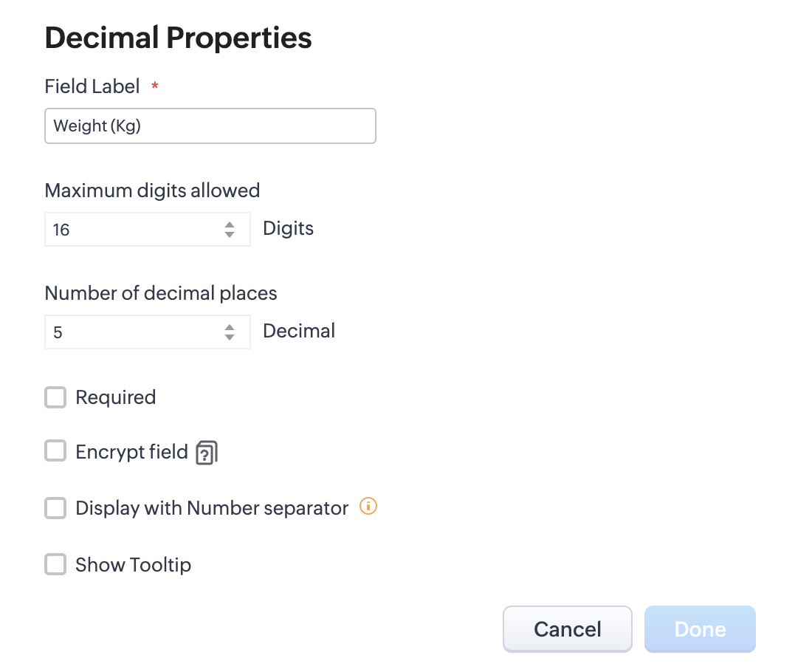Screen dimensions: 812x672
Task: Increase decimal places with up arrow
Action: click(x=230, y=327)
